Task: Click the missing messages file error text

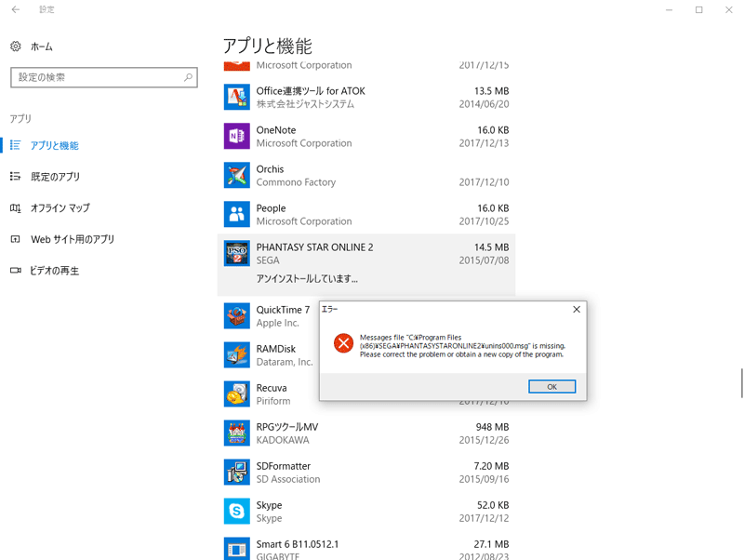Action: pos(462,346)
